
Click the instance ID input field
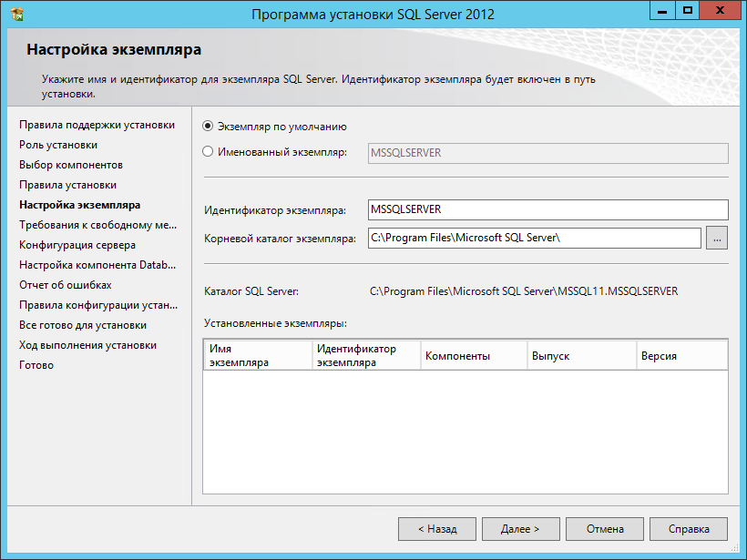point(547,209)
